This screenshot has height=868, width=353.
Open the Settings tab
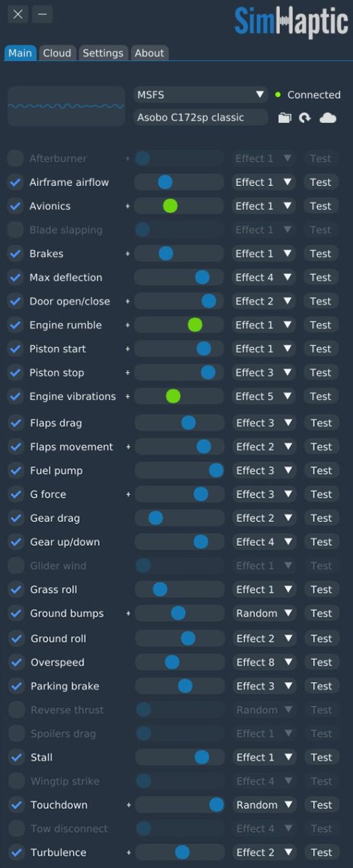coord(103,53)
